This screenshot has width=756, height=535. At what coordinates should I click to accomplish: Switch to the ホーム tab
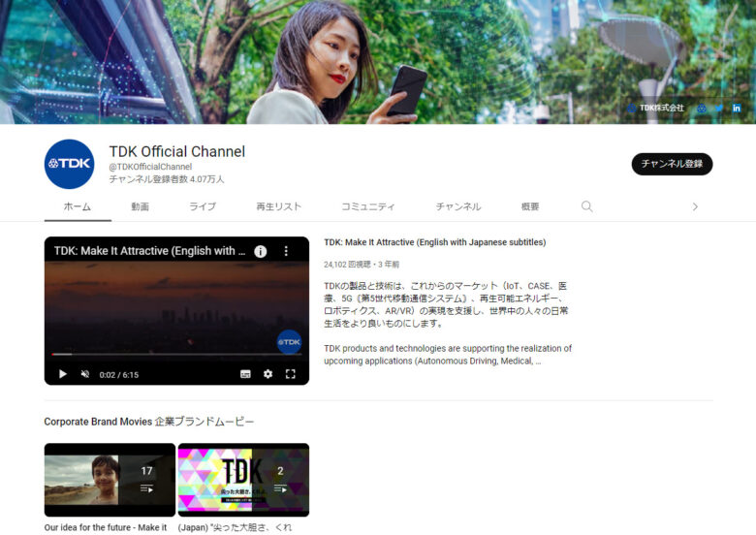(x=78, y=206)
